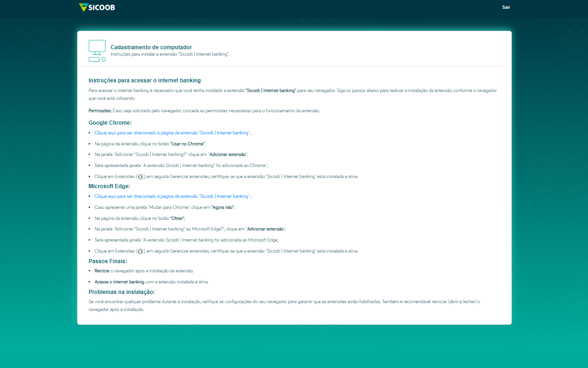Image resolution: width=588 pixels, height=368 pixels.
Task: Click the 'Mudar para Chrome' instruction line
Action: [164, 207]
